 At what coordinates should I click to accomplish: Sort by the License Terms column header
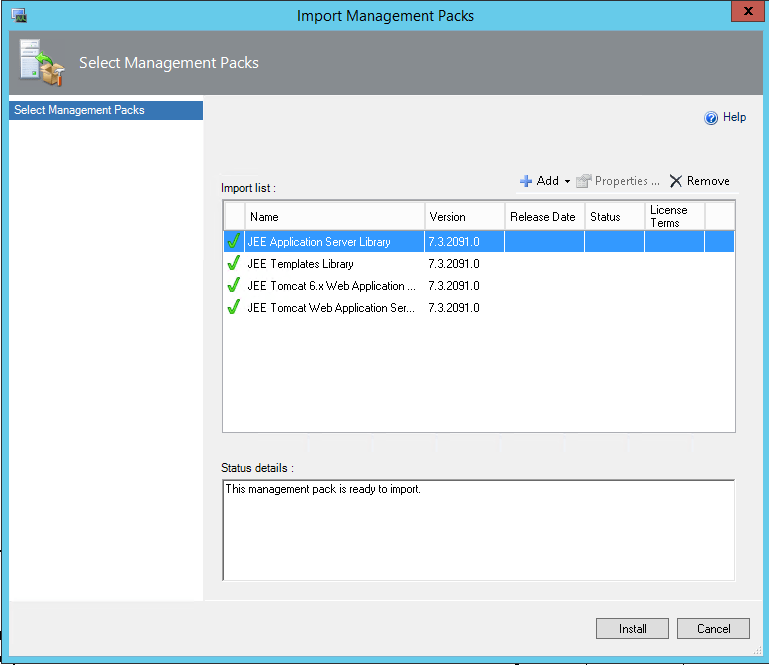(675, 216)
